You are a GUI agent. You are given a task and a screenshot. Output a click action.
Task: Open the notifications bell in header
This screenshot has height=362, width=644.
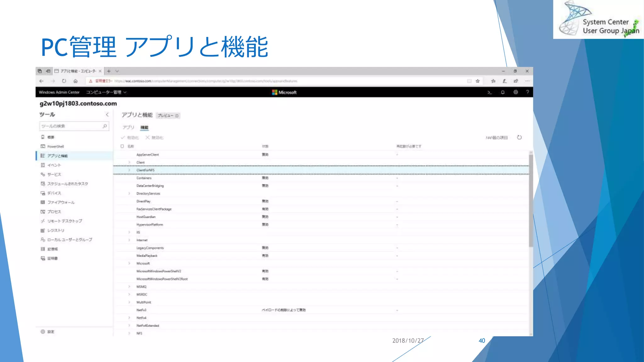point(502,92)
